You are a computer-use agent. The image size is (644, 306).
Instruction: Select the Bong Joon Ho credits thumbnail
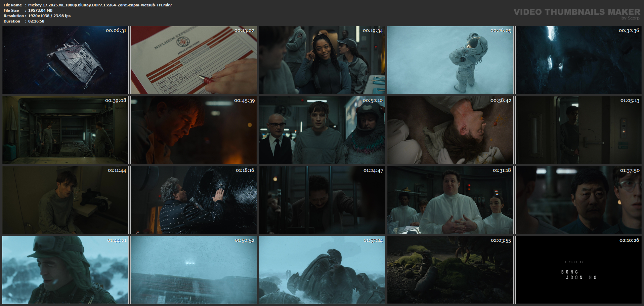point(578,270)
